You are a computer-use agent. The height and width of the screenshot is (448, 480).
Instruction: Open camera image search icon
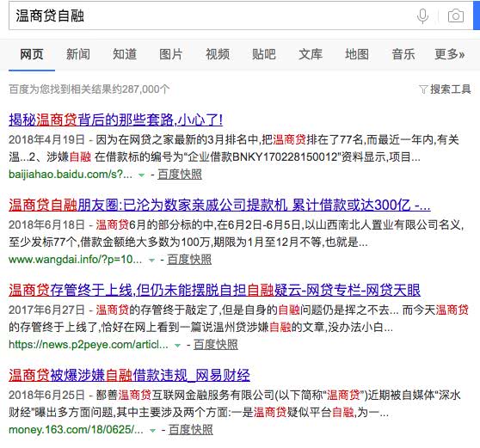[x=456, y=16]
